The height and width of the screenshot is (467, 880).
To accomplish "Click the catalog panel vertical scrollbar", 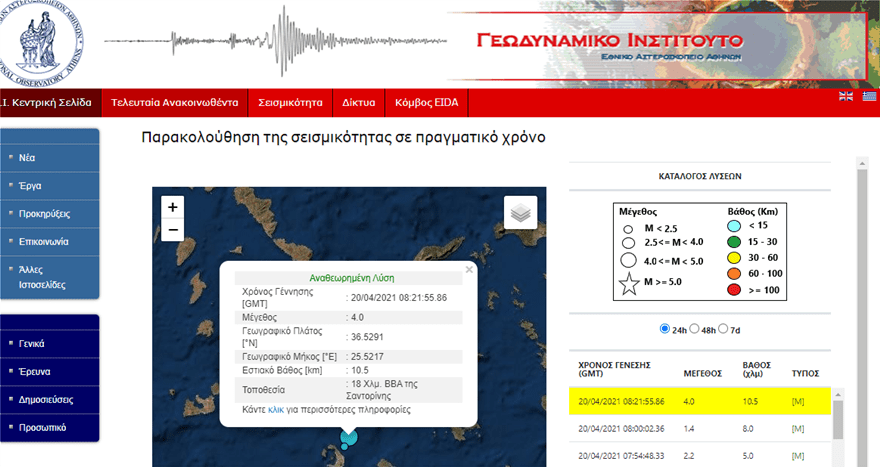I will (x=862, y=300).
